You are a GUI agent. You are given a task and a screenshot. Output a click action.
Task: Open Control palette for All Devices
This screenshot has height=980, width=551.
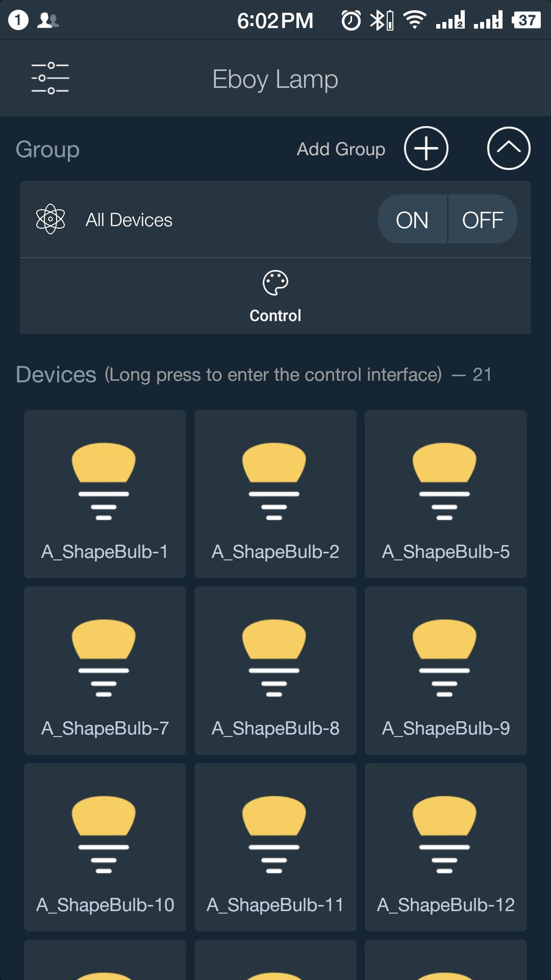(275, 283)
